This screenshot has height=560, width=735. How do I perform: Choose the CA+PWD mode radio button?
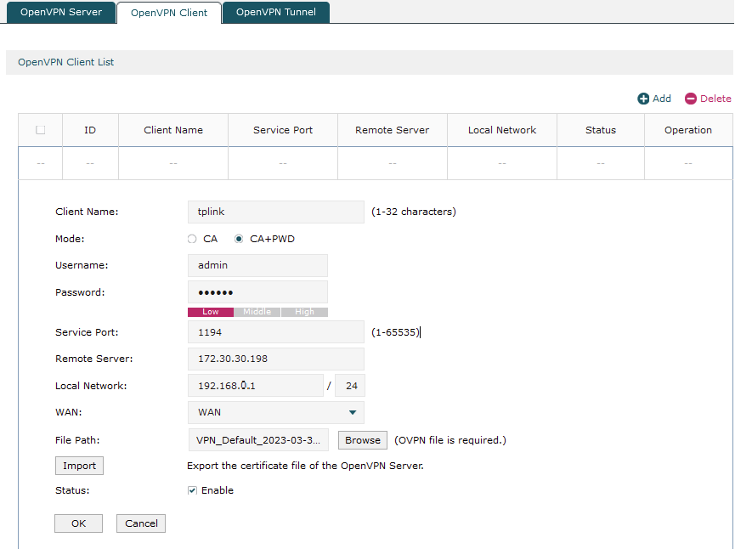pyautogui.click(x=239, y=239)
